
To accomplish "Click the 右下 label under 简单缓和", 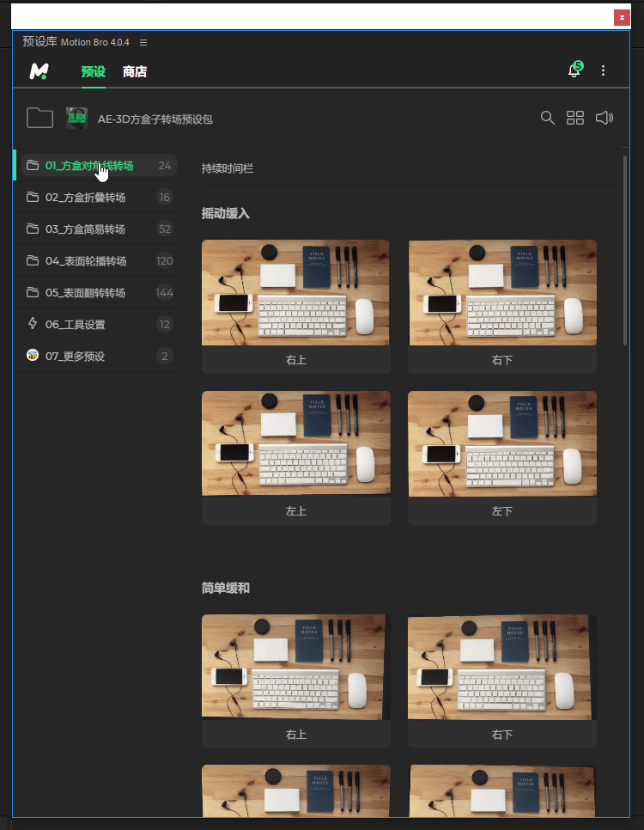I will (x=502, y=735).
